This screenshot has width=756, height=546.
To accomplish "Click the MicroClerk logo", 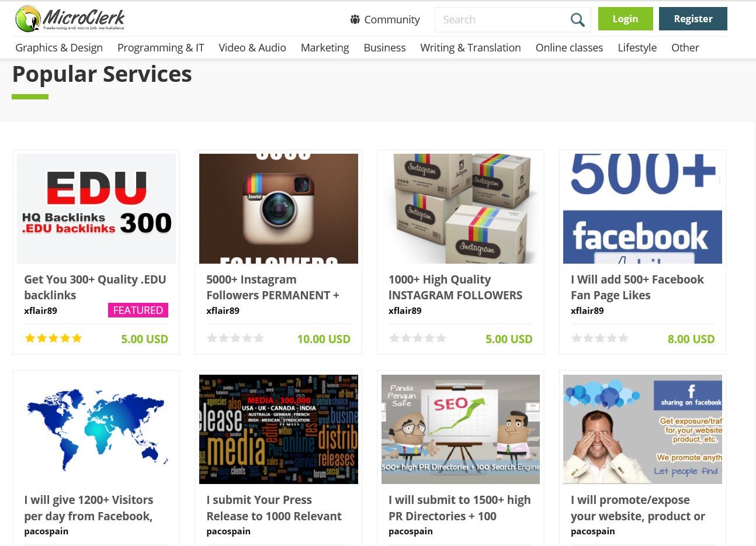I will tap(70, 19).
